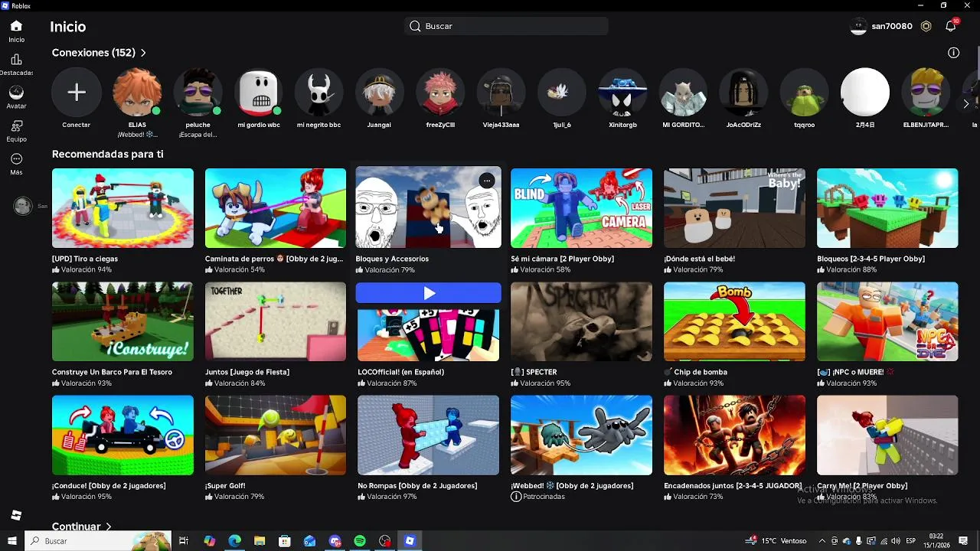Open Construye Un Barco Para El Tesoro
Image resolution: width=980 pixels, height=551 pixels.
tap(122, 321)
